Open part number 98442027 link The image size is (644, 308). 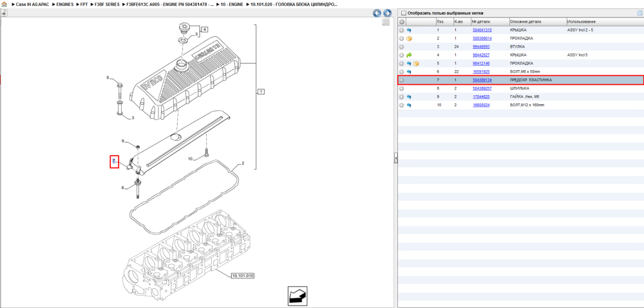pos(481,55)
